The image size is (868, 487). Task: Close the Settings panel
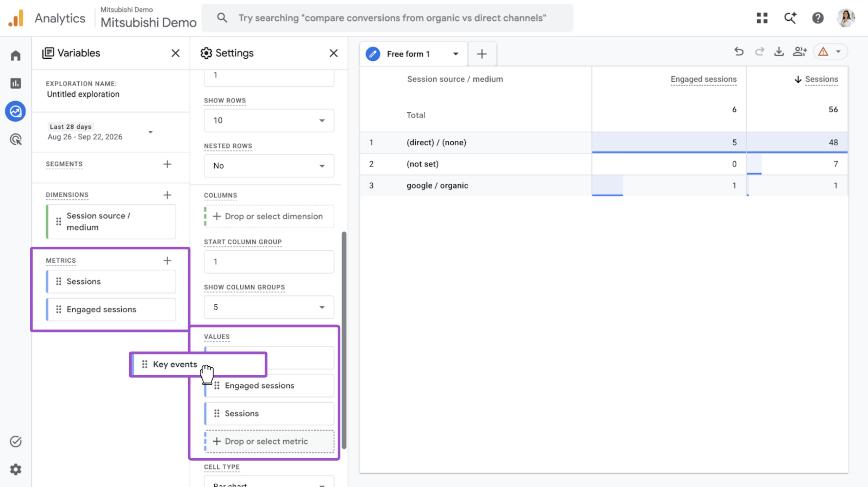[x=334, y=53]
